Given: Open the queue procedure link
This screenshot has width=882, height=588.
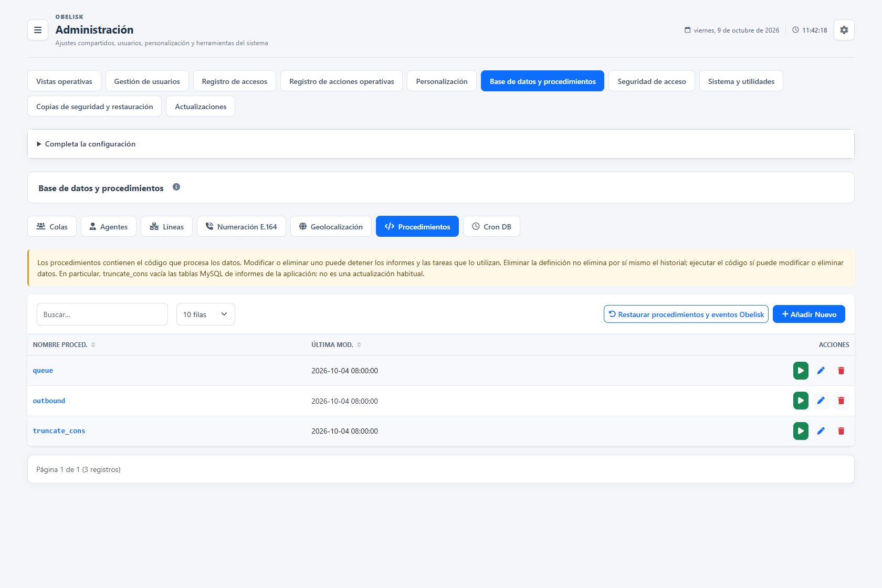Looking at the screenshot, I should coord(43,371).
